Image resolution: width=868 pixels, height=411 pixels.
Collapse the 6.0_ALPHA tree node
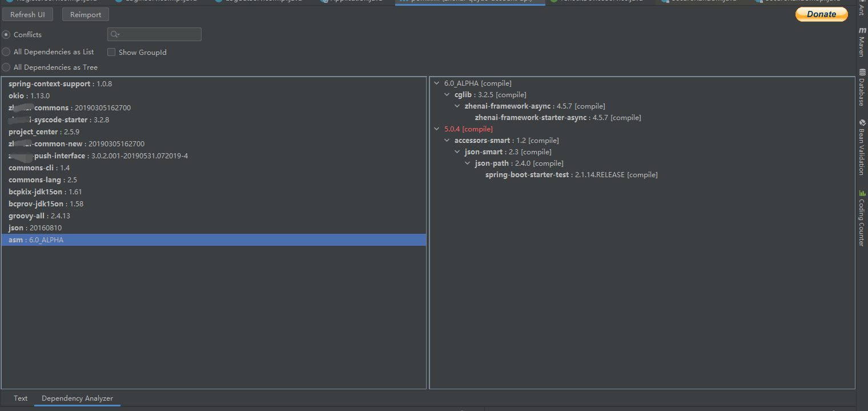pos(437,83)
